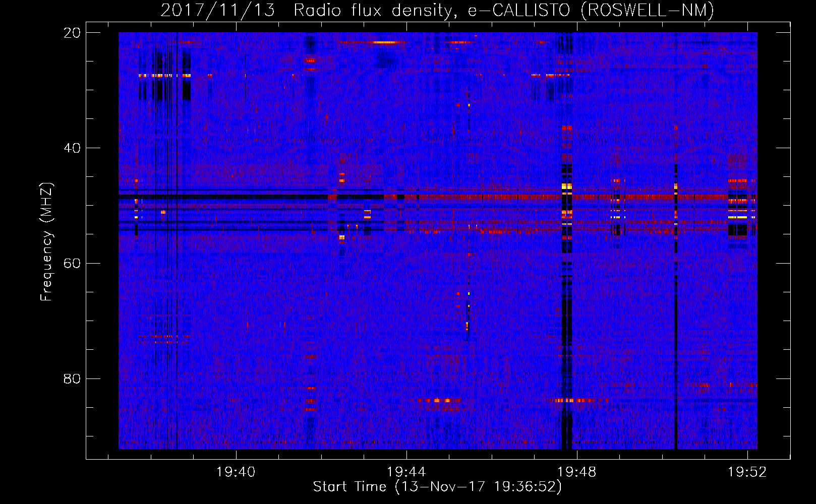Click the 19:52 time tick label
Image resolution: width=816 pixels, height=504 pixels.
tap(747, 472)
